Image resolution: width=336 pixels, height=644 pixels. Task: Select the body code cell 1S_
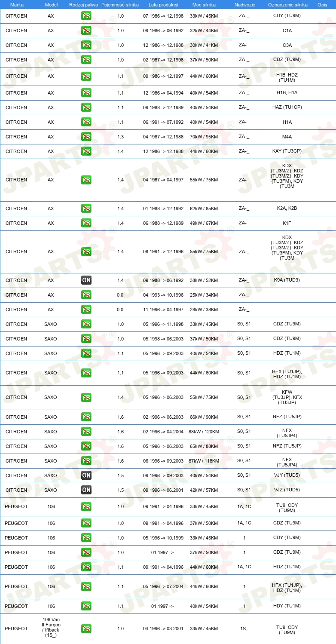coord(244,629)
